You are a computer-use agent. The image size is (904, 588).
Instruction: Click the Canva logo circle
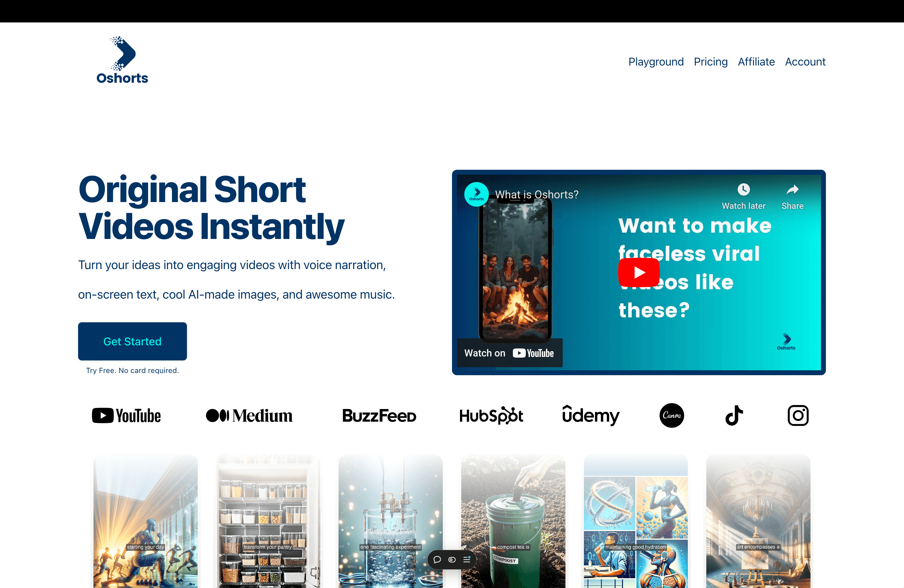(x=672, y=415)
